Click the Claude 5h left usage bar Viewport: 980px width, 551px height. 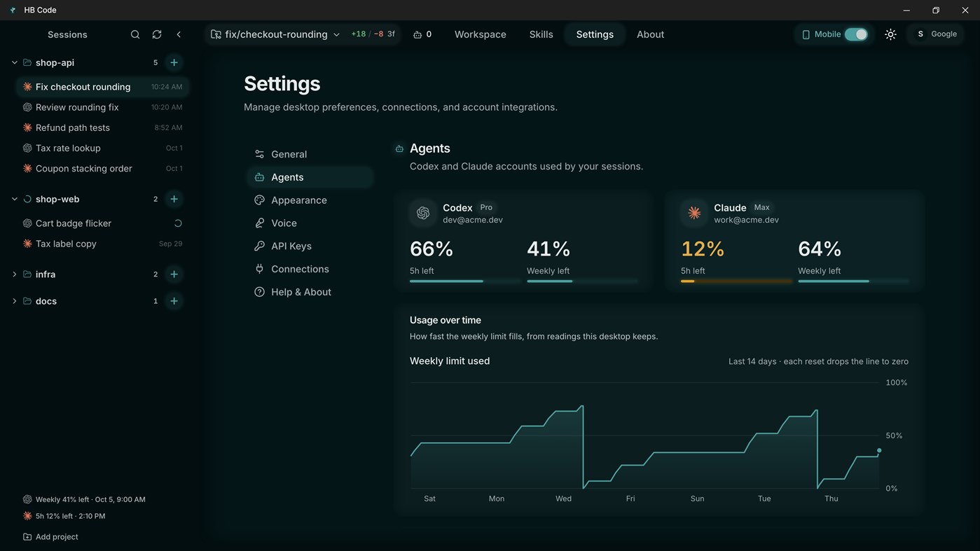point(736,281)
